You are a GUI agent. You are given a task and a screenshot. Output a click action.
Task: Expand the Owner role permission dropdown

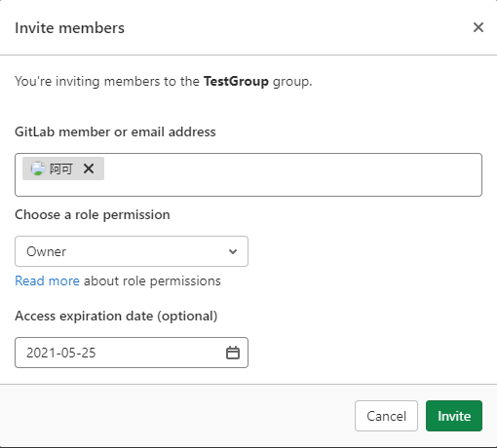coord(132,251)
